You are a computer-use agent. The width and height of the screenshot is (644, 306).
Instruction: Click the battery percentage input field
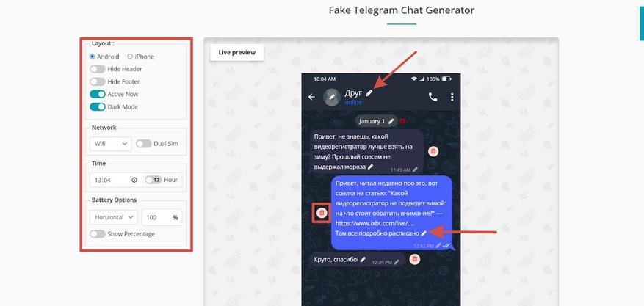pyautogui.click(x=162, y=217)
